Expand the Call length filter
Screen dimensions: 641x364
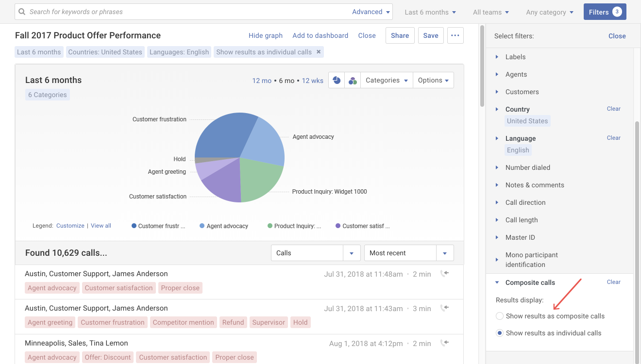[522, 220]
